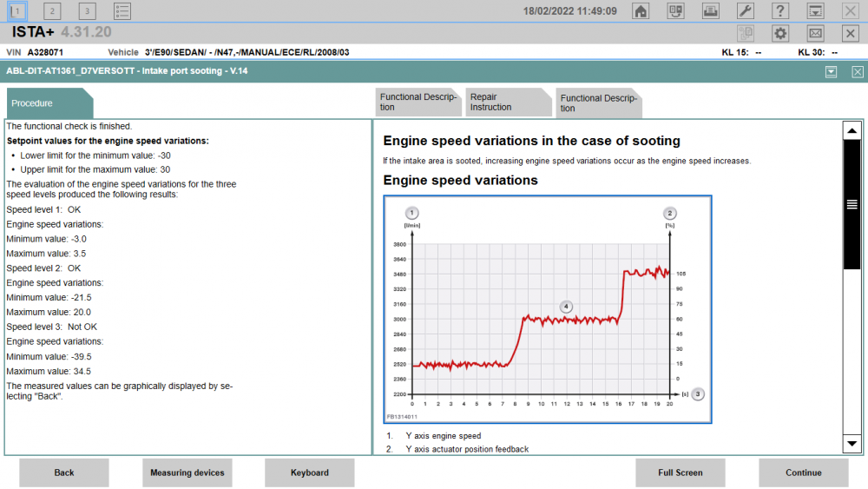Expand the top-right window dropdown icon
Screen dimensions: 868x489
click(x=815, y=11)
